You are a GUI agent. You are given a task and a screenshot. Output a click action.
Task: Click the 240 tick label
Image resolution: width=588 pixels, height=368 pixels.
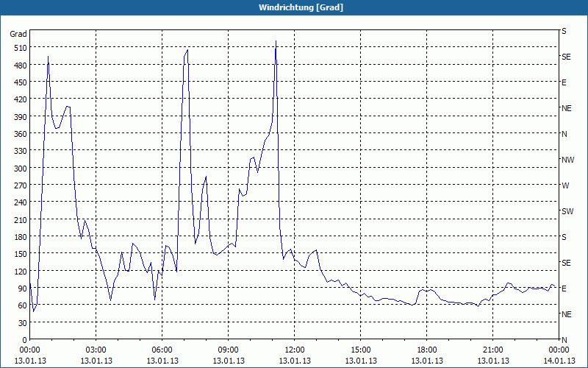tap(21, 203)
